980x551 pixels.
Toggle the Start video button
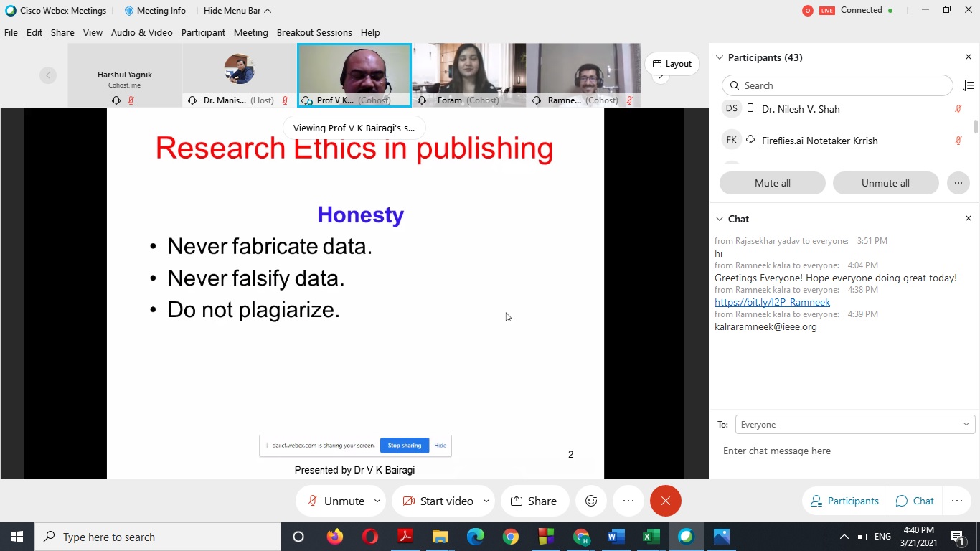click(438, 501)
